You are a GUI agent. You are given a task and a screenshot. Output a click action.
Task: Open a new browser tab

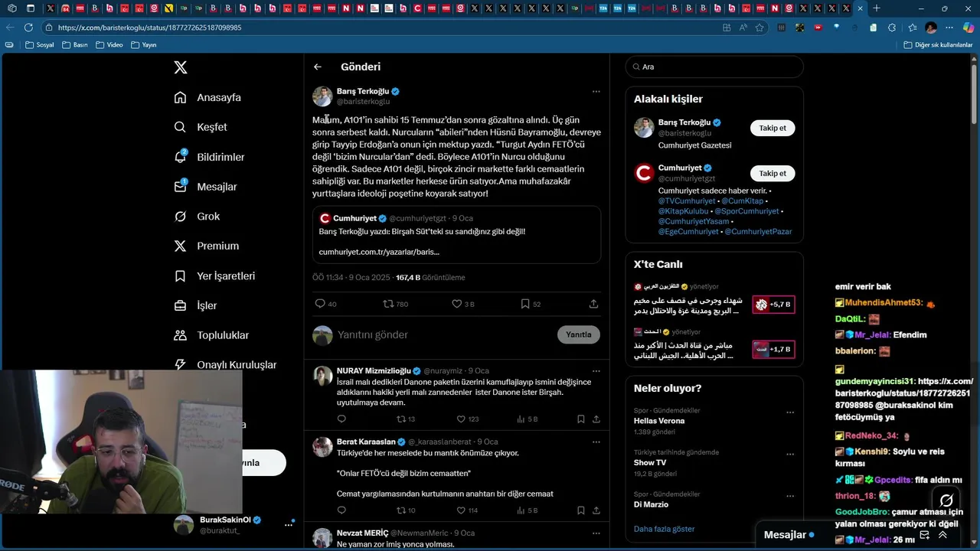(877, 8)
